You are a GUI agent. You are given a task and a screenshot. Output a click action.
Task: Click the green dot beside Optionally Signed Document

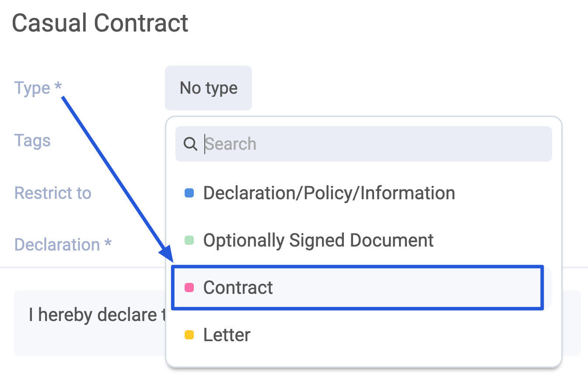(189, 240)
